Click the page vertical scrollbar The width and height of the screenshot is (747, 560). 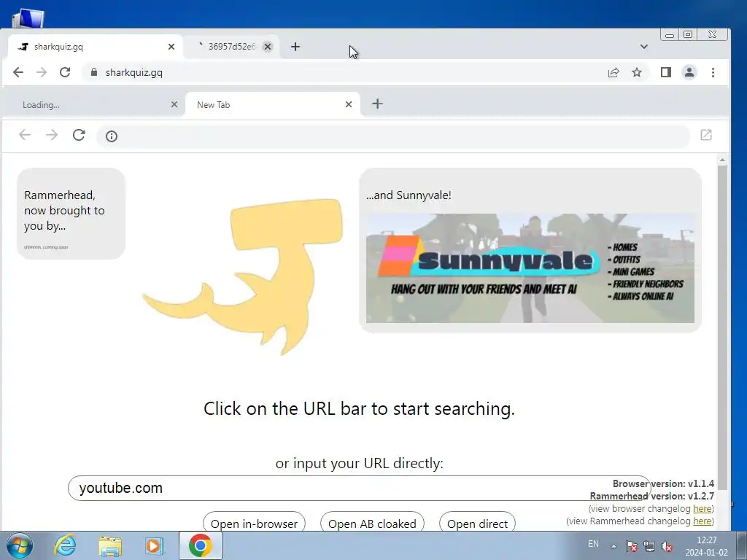722,327
